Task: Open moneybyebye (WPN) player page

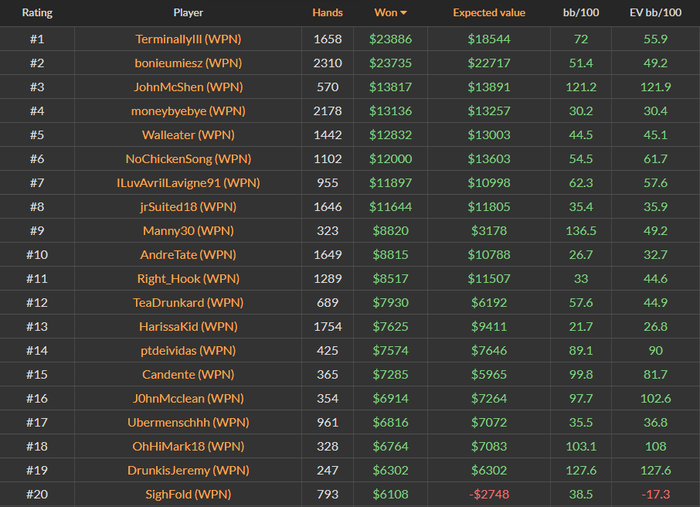Action: click(188, 111)
